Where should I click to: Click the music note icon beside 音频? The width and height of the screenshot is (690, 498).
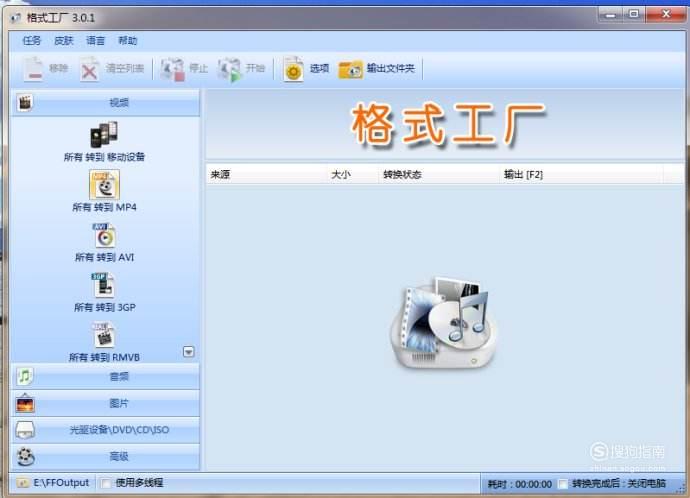pyautogui.click(x=25, y=377)
